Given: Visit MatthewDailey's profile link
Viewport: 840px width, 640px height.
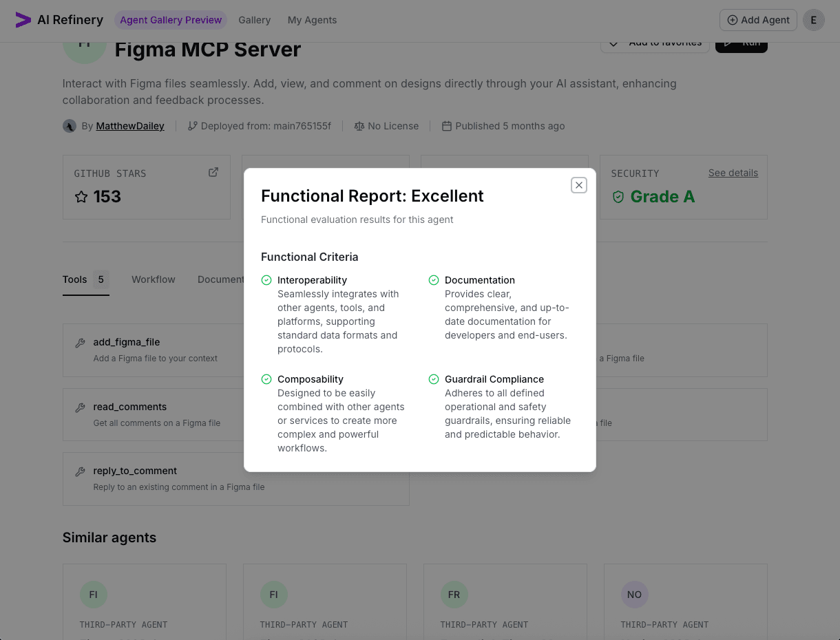Looking at the screenshot, I should 130,126.
